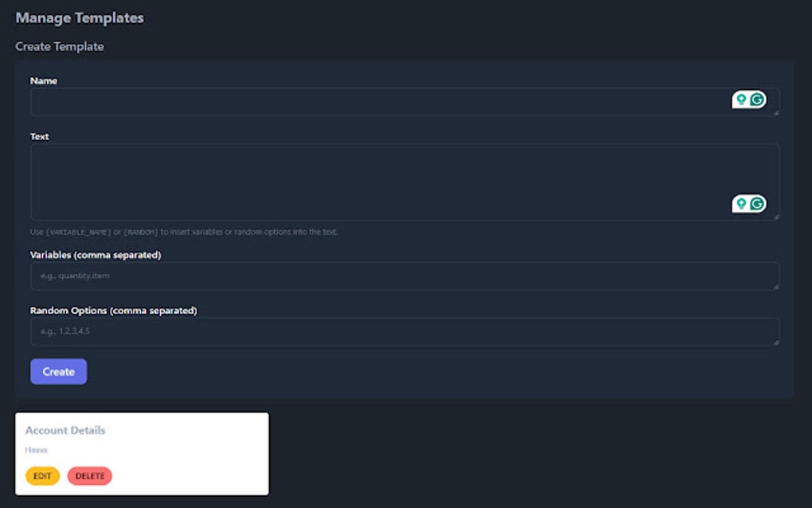
Task: Click the hint text about VARIABLE_NAME and RANDOM
Action: click(x=184, y=232)
